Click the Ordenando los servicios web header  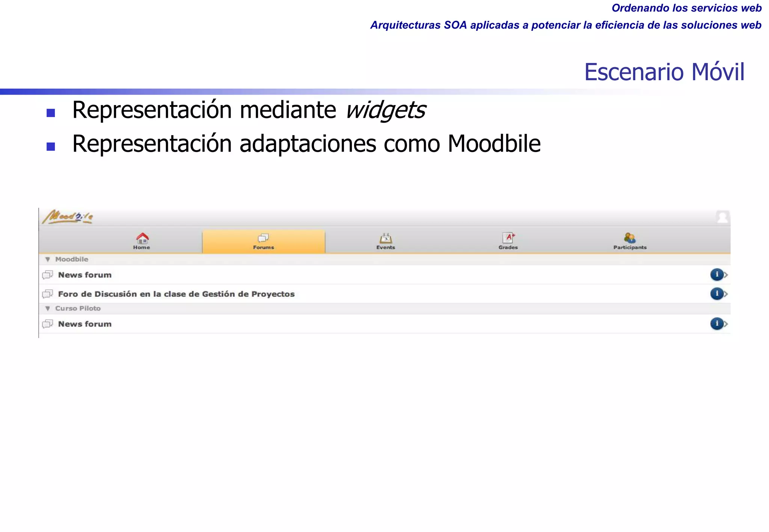point(686,8)
